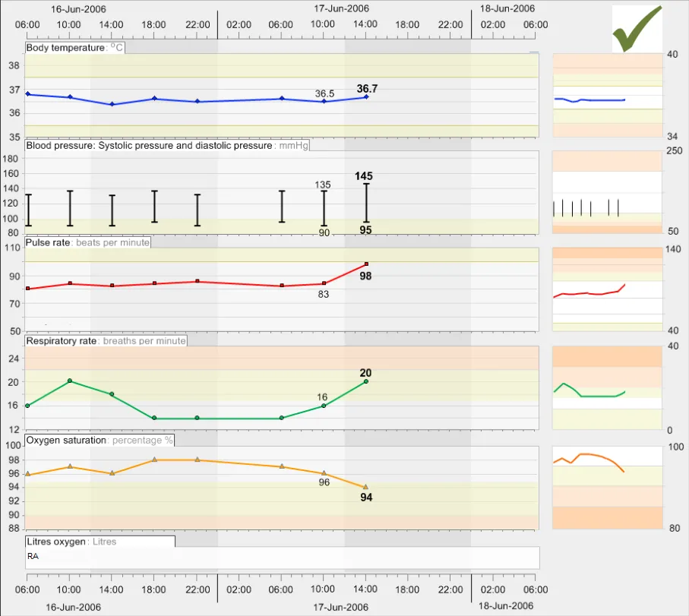689x616 pixels.
Task: Click the 17-Jun-2006 date on top timeline
Action: click(x=341, y=8)
